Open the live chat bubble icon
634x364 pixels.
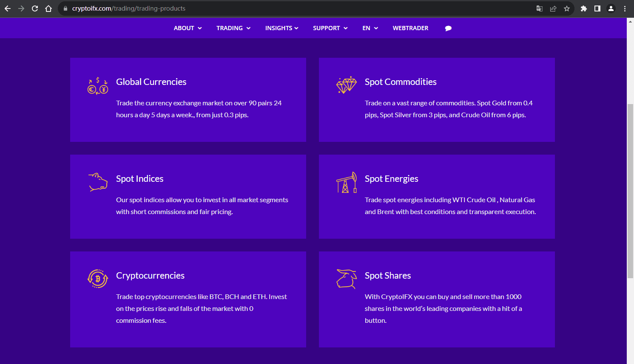click(448, 28)
